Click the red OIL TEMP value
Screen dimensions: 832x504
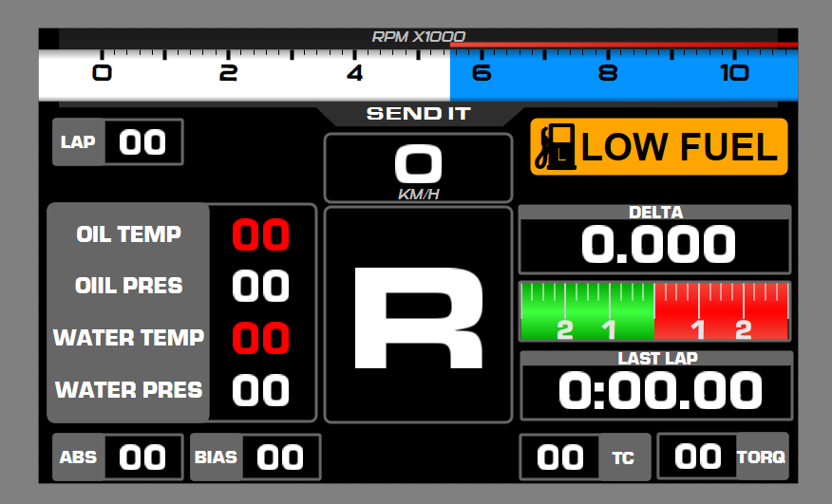pos(260,234)
